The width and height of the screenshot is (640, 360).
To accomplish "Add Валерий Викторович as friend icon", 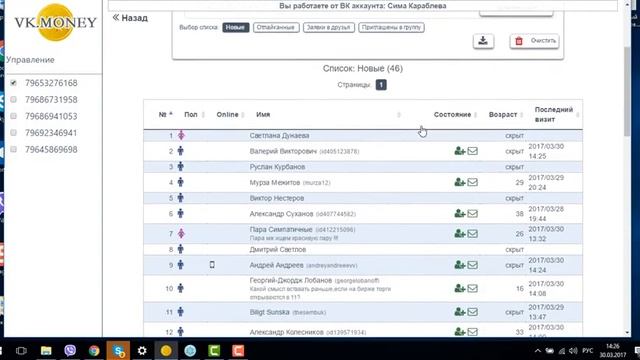I will click(460, 151).
